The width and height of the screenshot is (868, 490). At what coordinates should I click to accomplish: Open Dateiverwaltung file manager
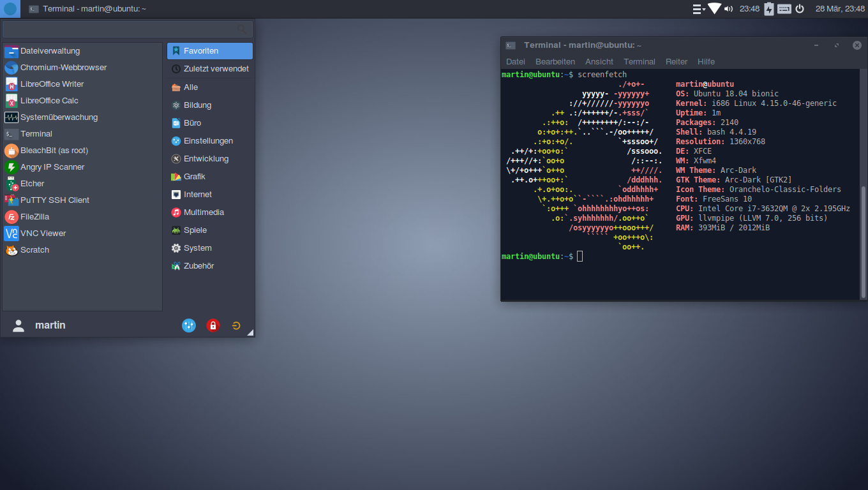click(x=82, y=51)
